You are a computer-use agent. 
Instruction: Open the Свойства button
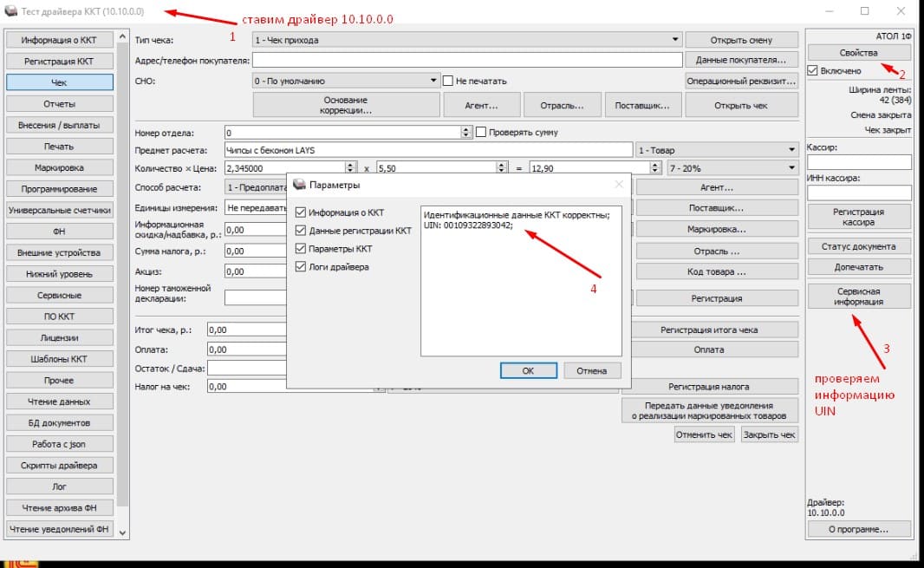[x=859, y=53]
